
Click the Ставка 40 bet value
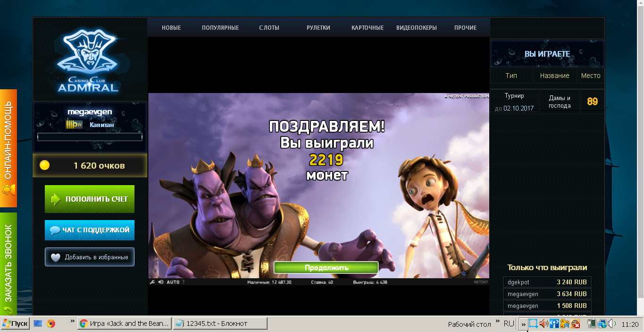[322, 282]
